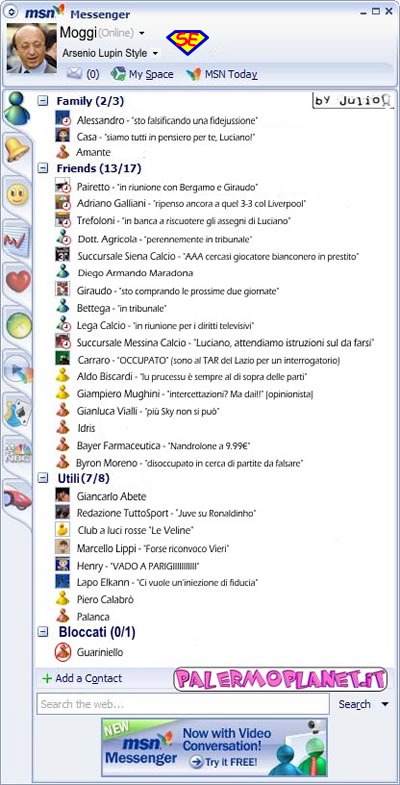The image size is (400, 785).
Task: Select the alerts bell sidebar tab
Action: [18, 149]
